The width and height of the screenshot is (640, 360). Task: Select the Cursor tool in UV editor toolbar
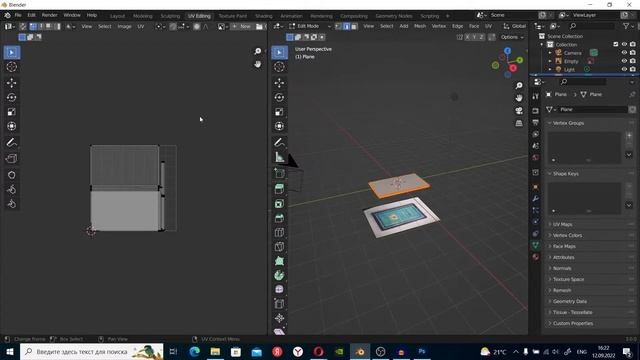coord(11,67)
